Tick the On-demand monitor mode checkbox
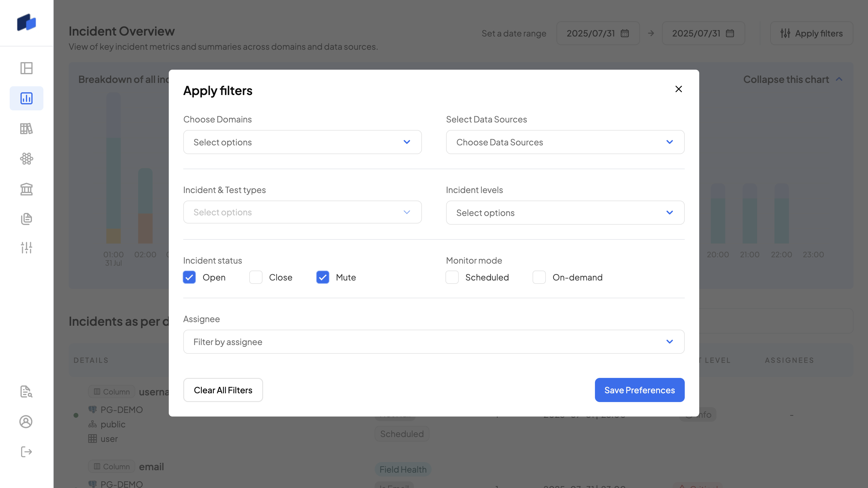Viewport: 868px width, 488px height. coord(539,277)
